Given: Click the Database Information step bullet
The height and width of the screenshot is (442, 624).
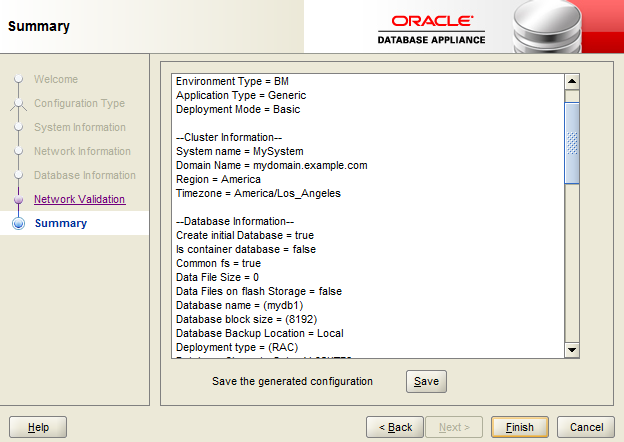Looking at the screenshot, I should (18, 175).
